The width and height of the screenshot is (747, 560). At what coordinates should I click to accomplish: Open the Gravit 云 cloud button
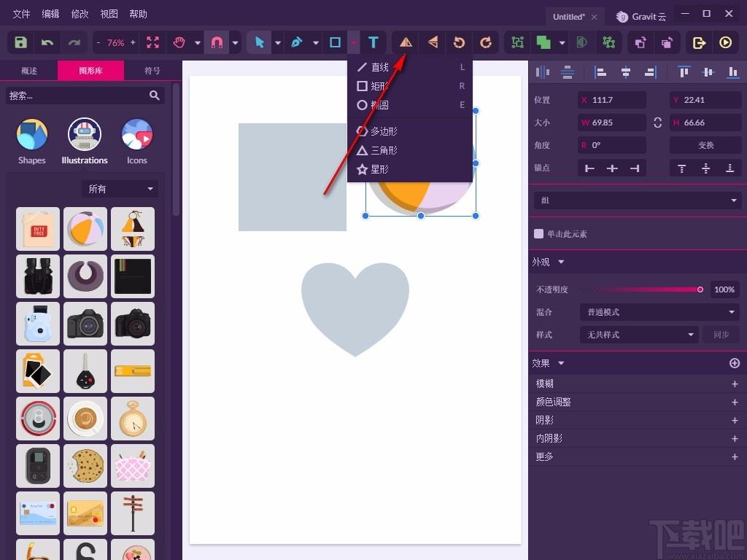tap(640, 17)
